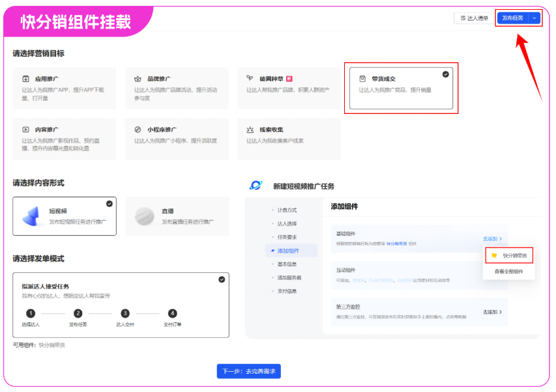Click 可用组件：快分销带货 text

click(39, 345)
